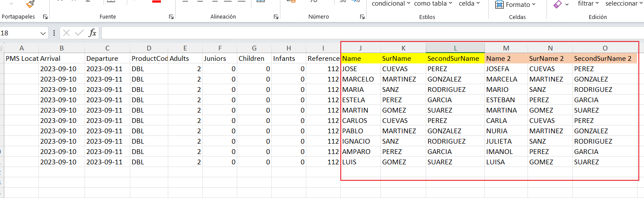Image resolution: width=644 pixels, height=198 pixels.
Task: Click the Cancel (X) formula bar icon
Action: point(66,33)
